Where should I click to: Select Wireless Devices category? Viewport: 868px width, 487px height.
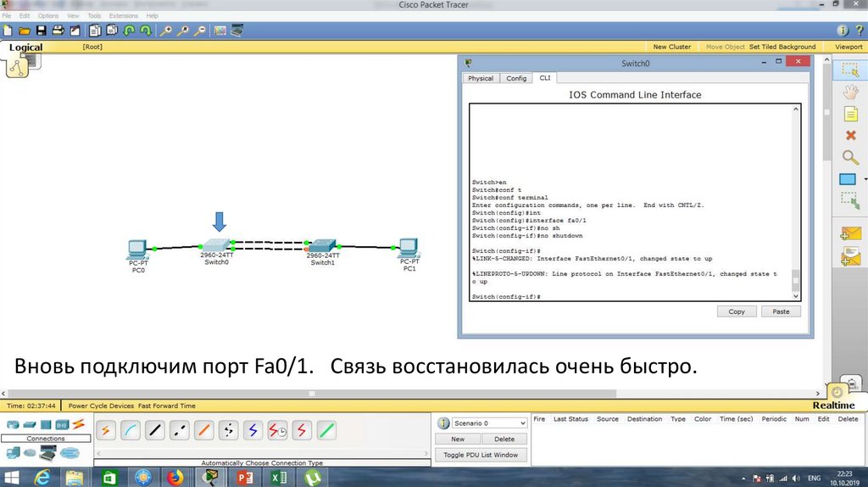[62, 425]
